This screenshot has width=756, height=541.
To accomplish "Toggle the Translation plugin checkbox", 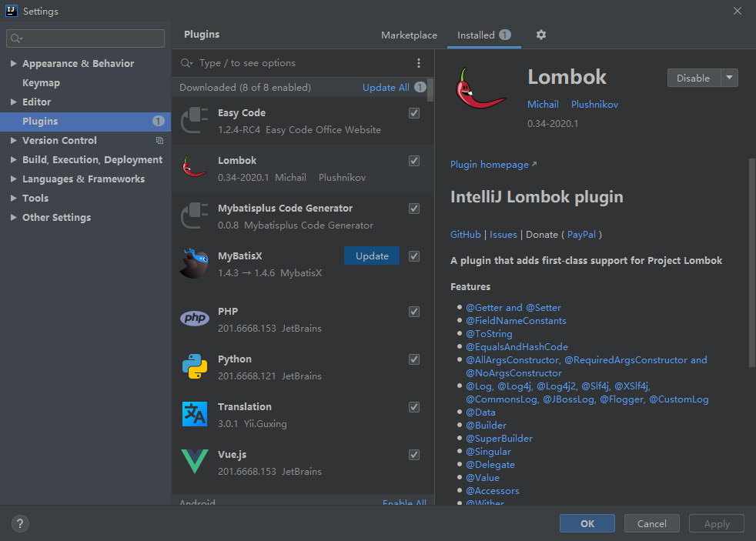I will pyautogui.click(x=414, y=407).
